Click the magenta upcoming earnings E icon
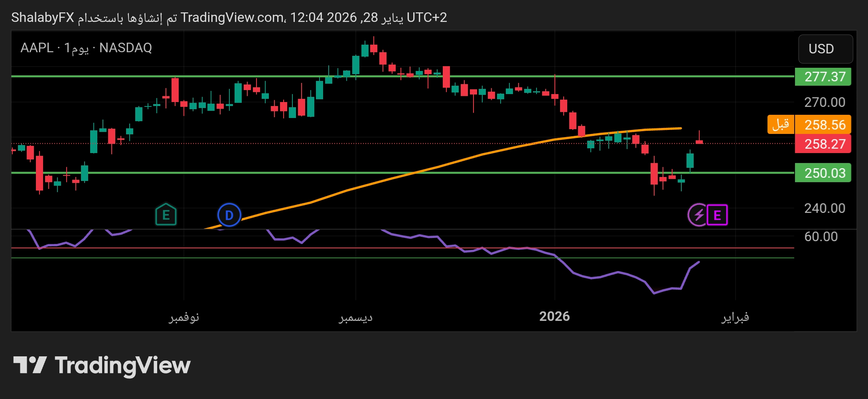This screenshot has height=399, width=868. coord(717,215)
